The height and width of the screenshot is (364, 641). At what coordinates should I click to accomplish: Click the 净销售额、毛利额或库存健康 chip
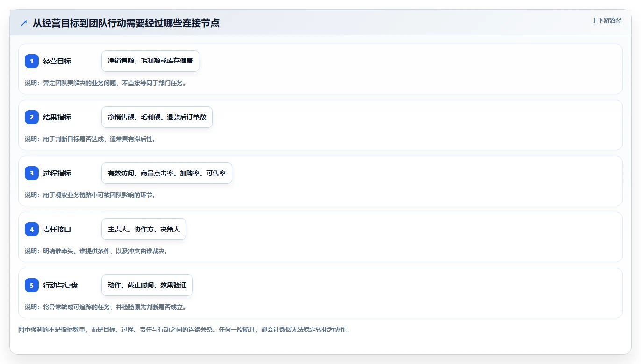coord(150,61)
